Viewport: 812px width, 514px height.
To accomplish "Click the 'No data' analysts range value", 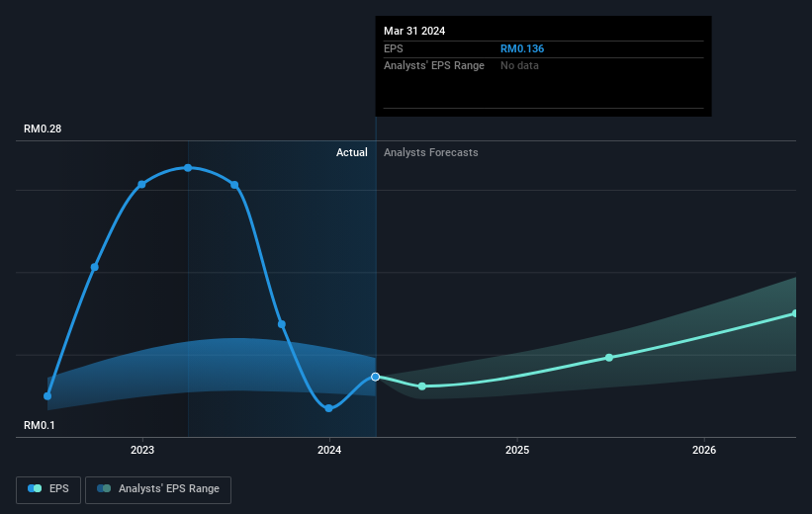I will click(x=519, y=66).
